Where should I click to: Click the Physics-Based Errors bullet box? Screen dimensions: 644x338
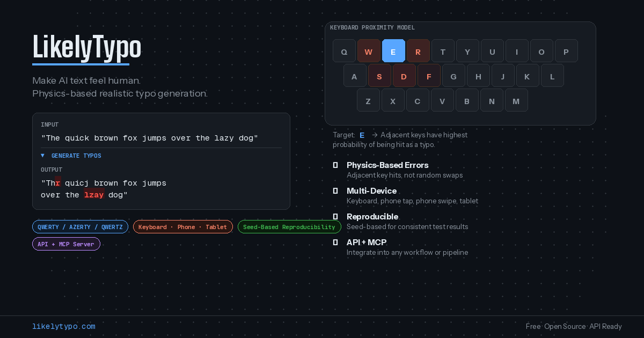pyautogui.click(x=335, y=165)
